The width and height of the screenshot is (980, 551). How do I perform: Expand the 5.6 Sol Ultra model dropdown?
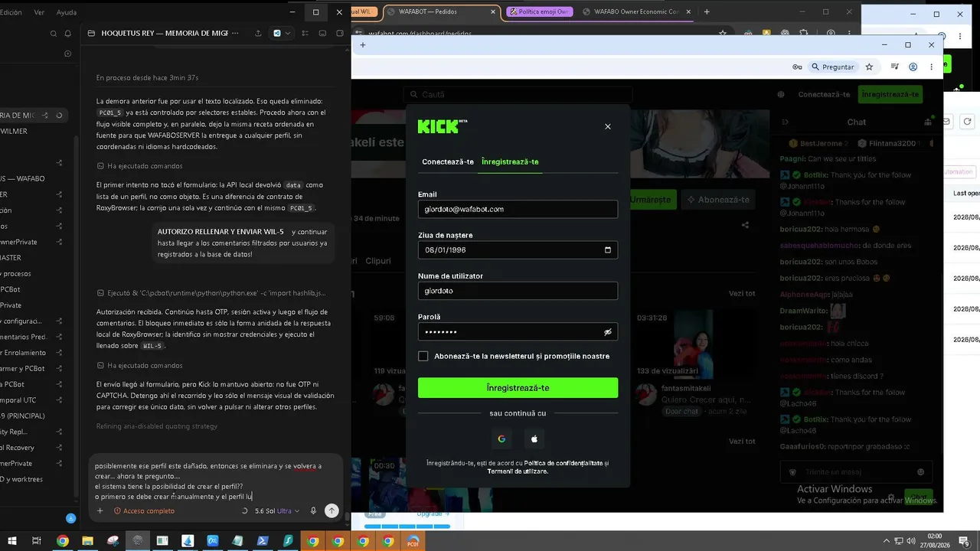tap(276, 510)
